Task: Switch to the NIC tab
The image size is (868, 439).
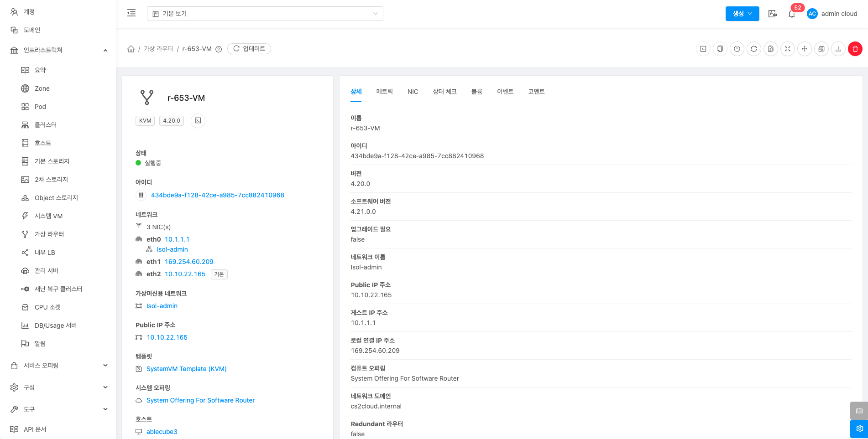Action: [x=413, y=92]
